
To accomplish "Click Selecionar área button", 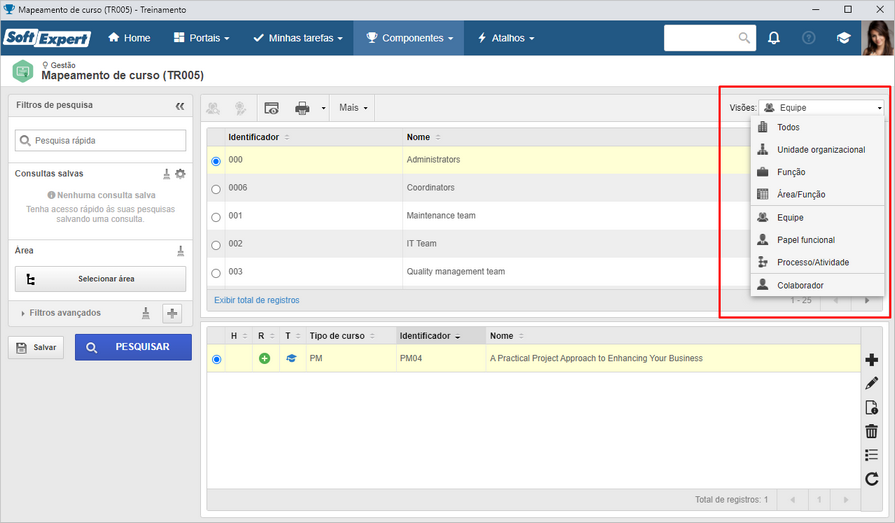I will click(100, 279).
